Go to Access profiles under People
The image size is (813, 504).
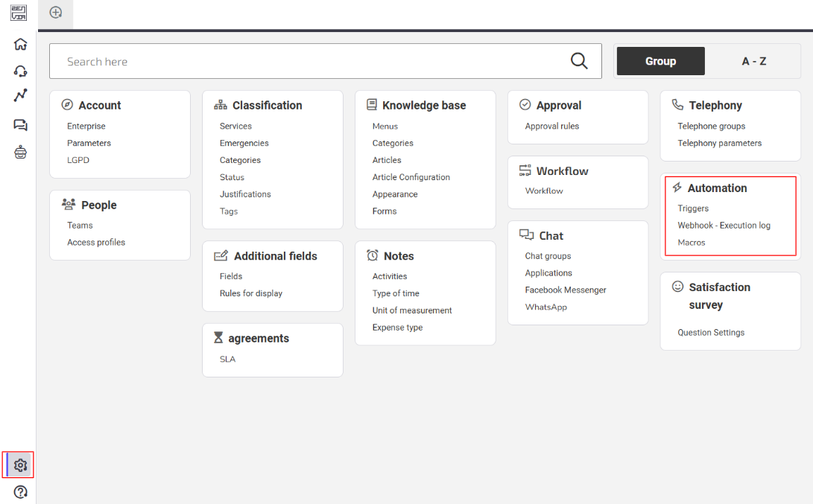click(96, 243)
